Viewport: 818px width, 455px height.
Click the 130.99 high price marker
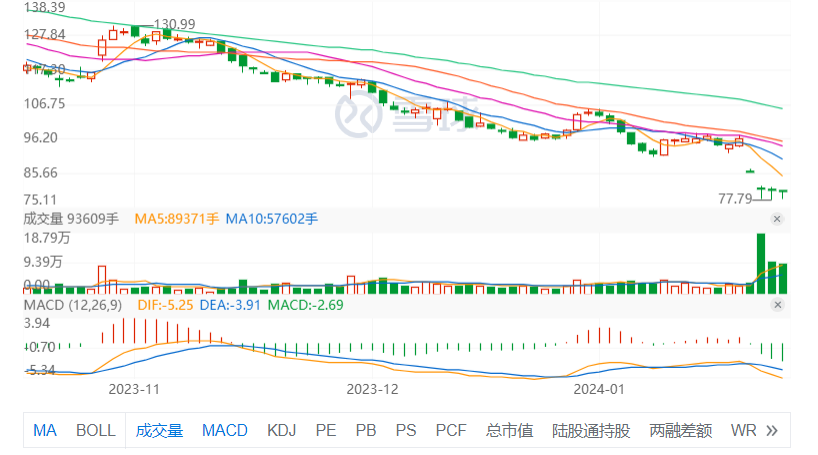174,24
